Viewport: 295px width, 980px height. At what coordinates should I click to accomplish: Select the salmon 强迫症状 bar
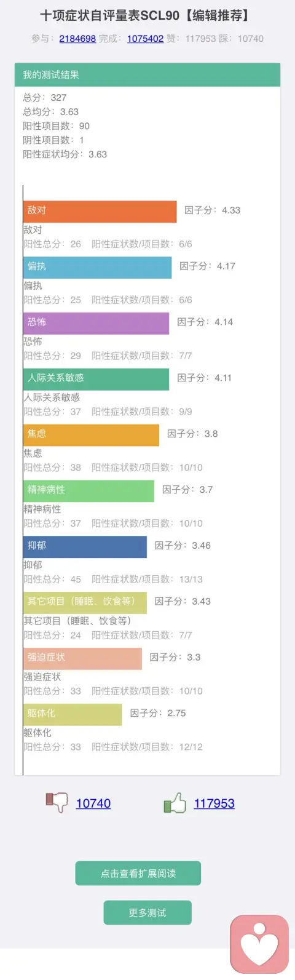click(83, 659)
